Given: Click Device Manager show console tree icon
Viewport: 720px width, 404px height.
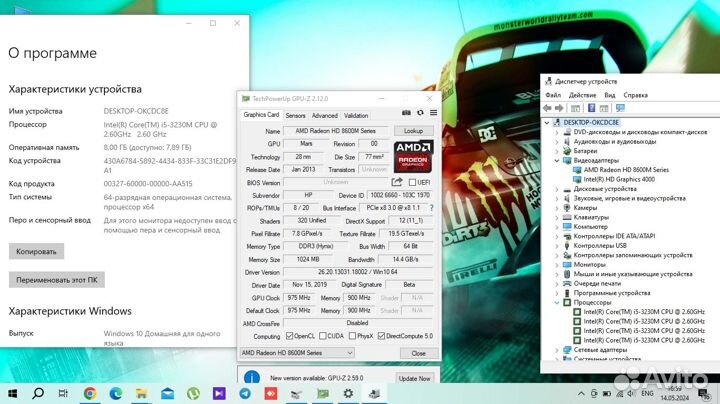Looking at the screenshot, I should coord(575,108).
